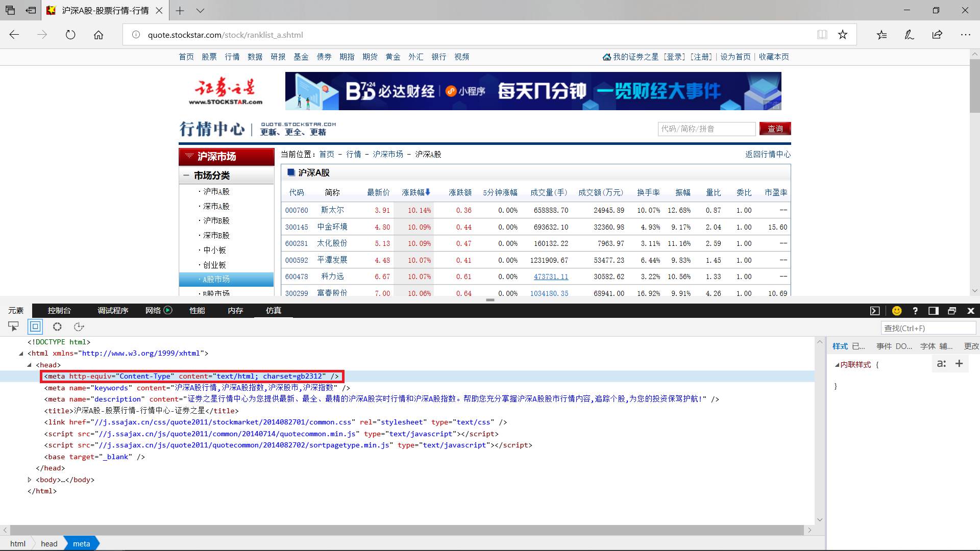Click the 查询 search button
980x551 pixels.
[775, 129]
